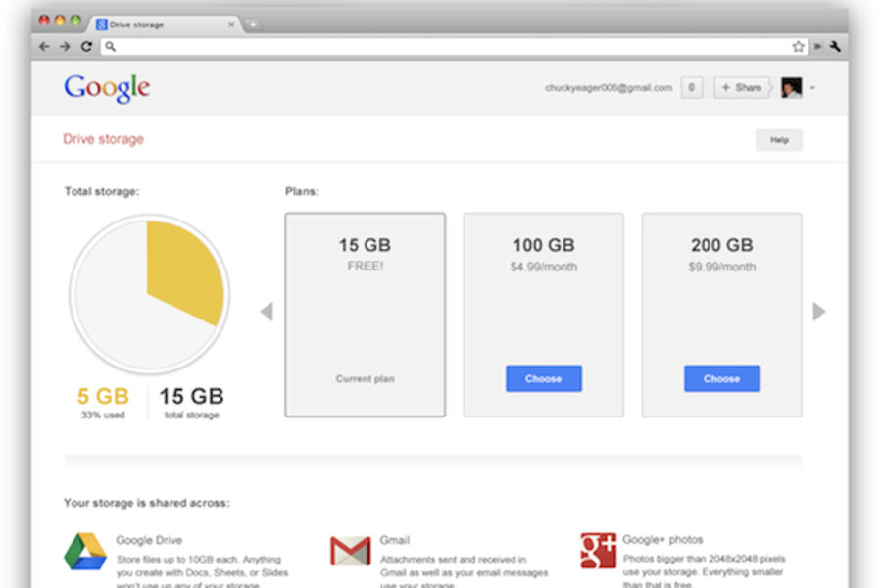Click the Google+ photos icon

(598, 551)
